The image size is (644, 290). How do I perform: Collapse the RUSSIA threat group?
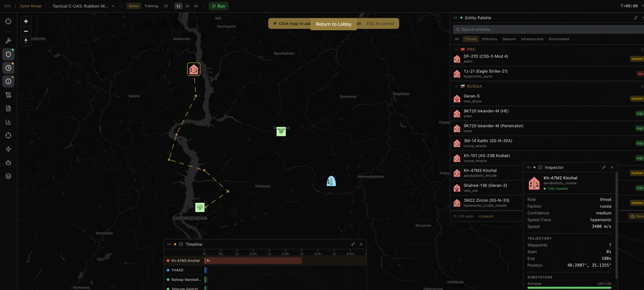pos(456,86)
